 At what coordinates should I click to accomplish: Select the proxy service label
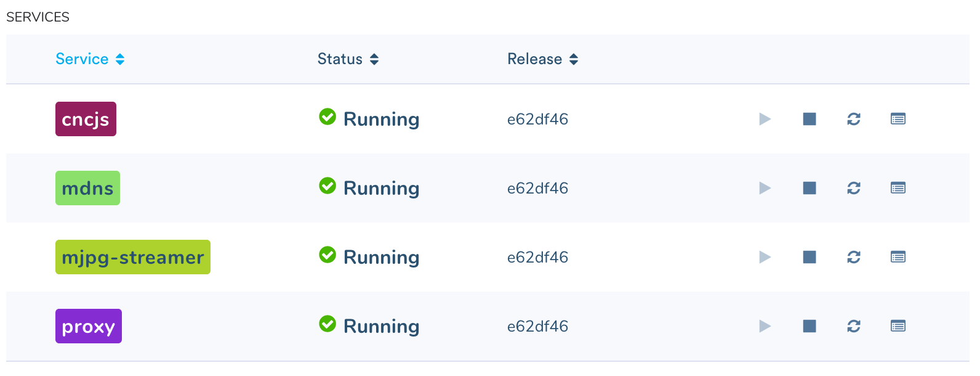click(88, 326)
